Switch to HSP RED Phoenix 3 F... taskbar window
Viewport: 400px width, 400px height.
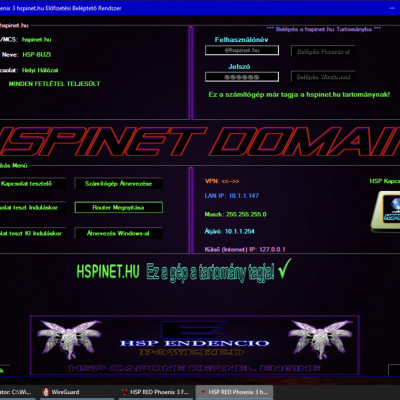click(x=155, y=392)
